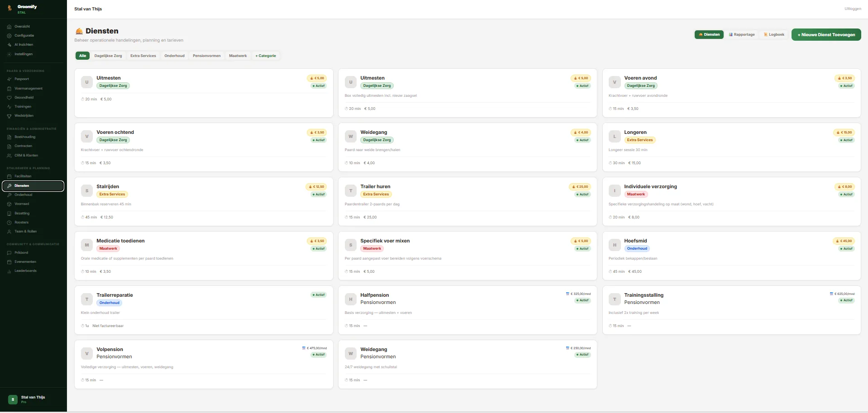Open the Trainingen activity icon

[10, 107]
